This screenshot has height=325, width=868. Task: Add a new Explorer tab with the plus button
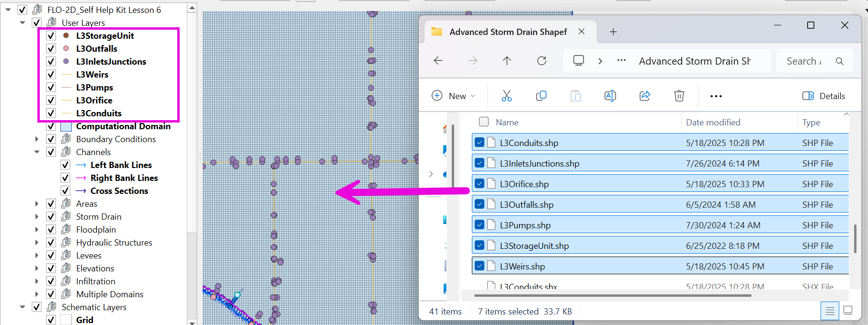613,32
